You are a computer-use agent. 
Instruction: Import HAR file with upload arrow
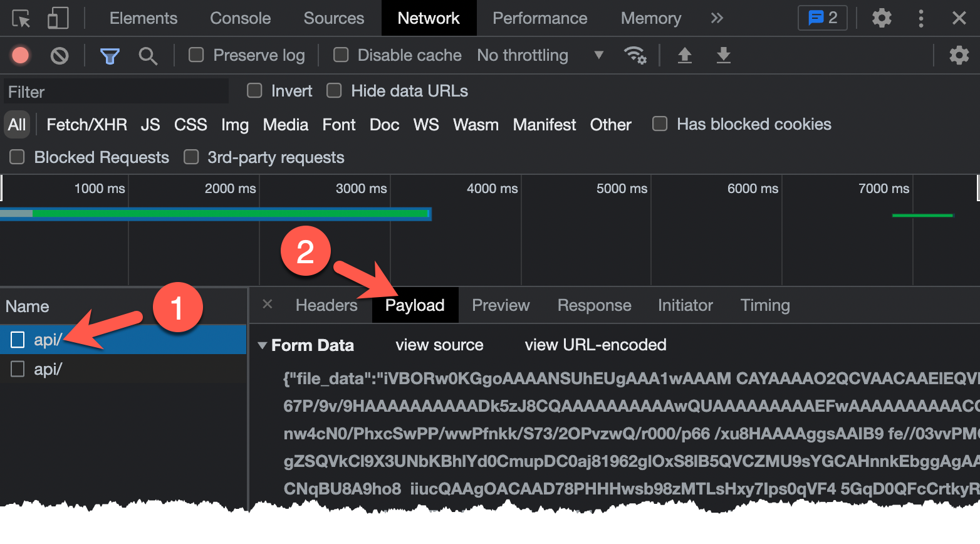(x=685, y=56)
